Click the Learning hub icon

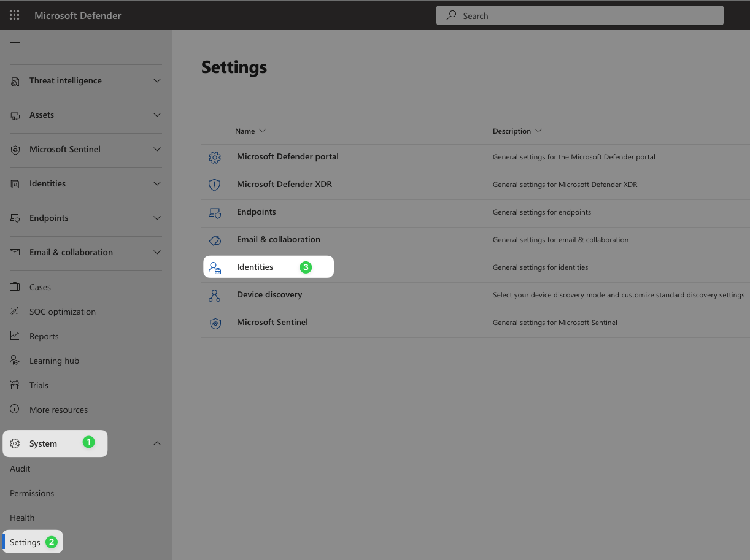point(15,361)
